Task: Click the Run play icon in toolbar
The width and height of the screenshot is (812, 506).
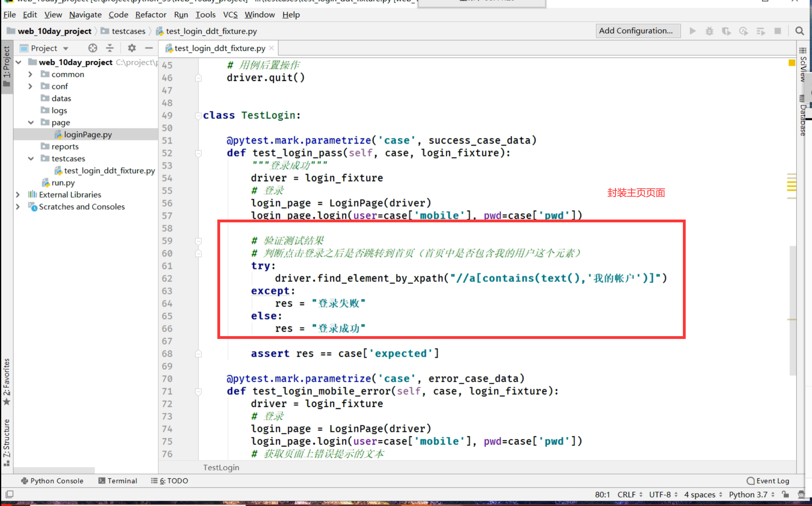Action: tap(693, 31)
